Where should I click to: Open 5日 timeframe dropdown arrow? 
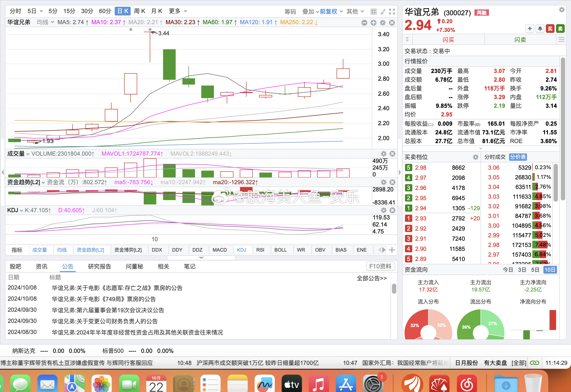coord(41,11)
